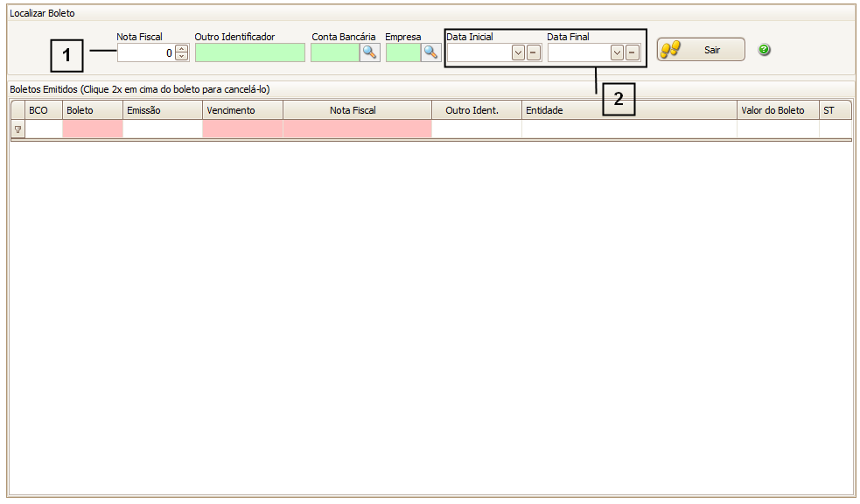860x504 pixels.
Task: Click the green help question mark icon
Action: click(x=764, y=50)
